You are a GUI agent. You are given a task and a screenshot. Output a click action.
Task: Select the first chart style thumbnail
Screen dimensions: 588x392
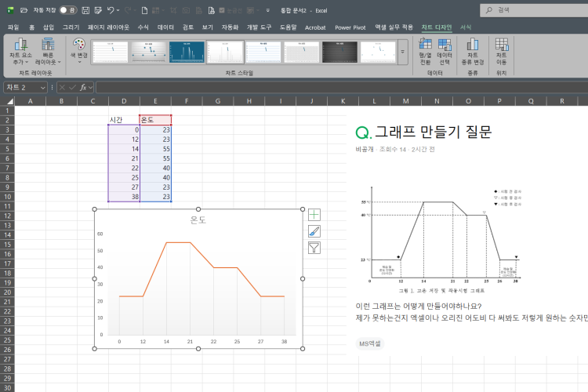111,53
